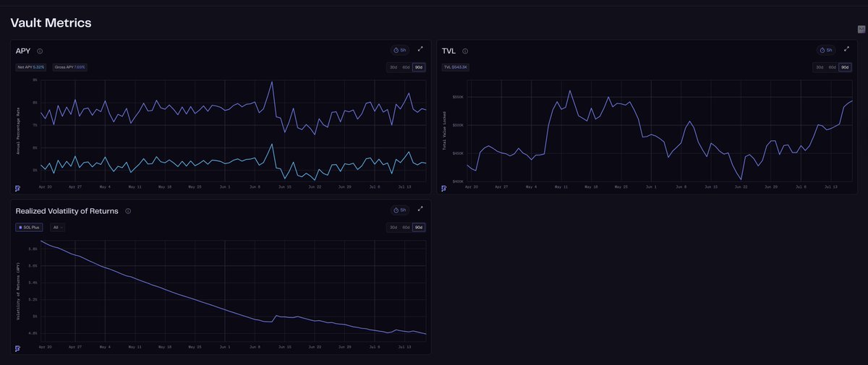
Task: Expand the APY chart to fullscreen
Action: point(420,50)
